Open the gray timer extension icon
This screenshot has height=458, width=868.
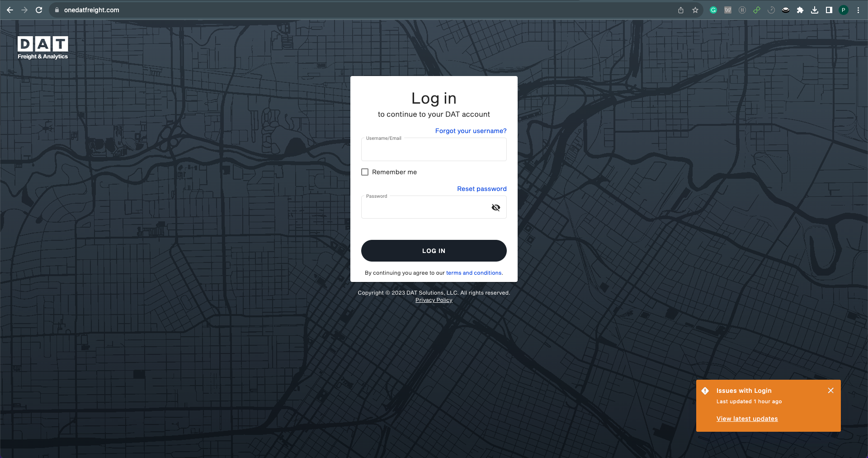coord(771,10)
